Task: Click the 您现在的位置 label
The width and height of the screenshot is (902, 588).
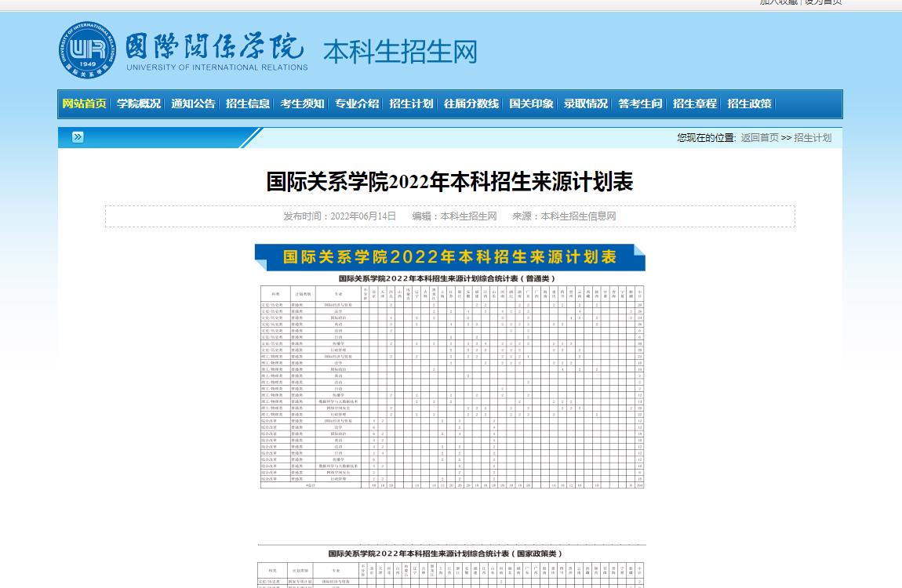Action: (x=707, y=138)
